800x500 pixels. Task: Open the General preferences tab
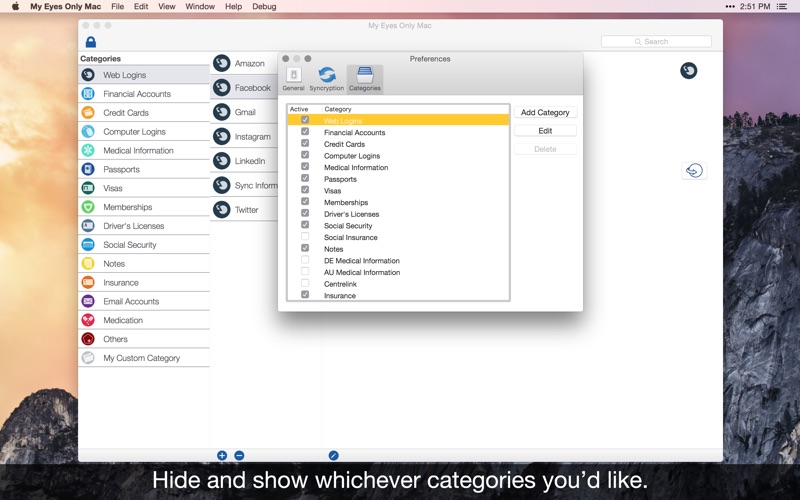293,79
